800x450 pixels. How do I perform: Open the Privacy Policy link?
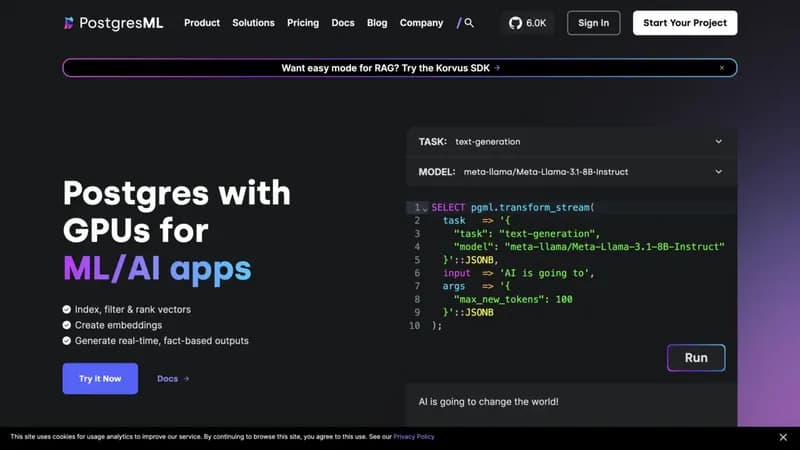pyautogui.click(x=414, y=437)
